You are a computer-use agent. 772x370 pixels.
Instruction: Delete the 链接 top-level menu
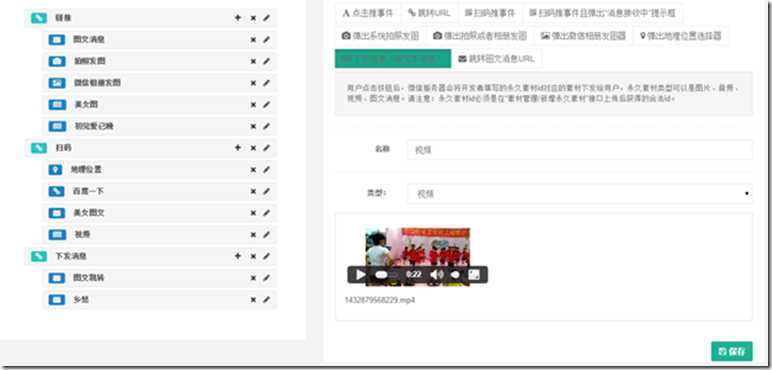(253, 18)
